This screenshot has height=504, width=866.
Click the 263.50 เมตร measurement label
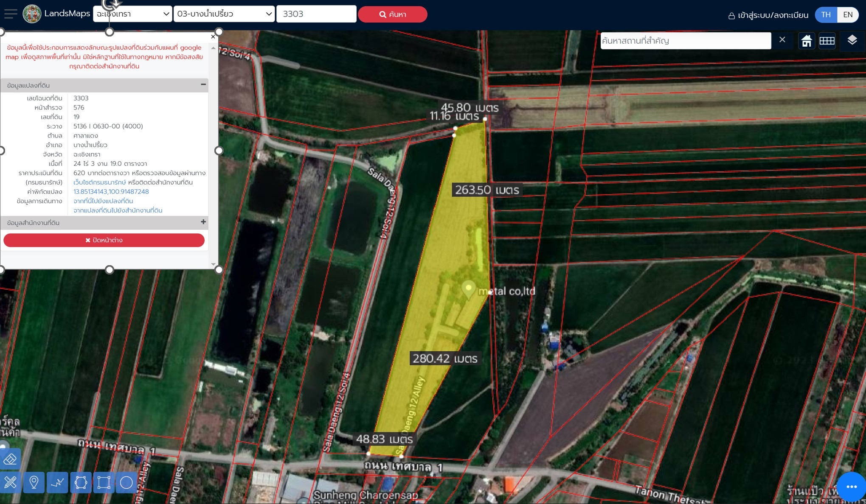click(x=487, y=190)
